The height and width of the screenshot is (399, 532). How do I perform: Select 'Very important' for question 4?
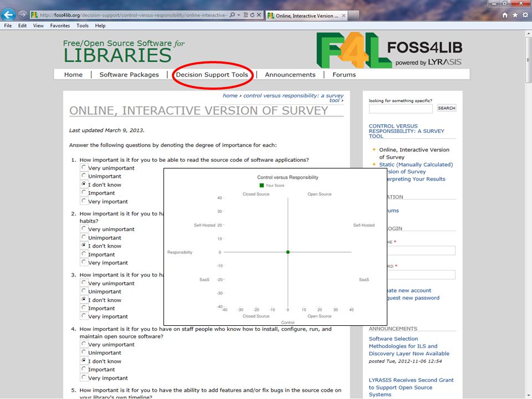point(84,377)
